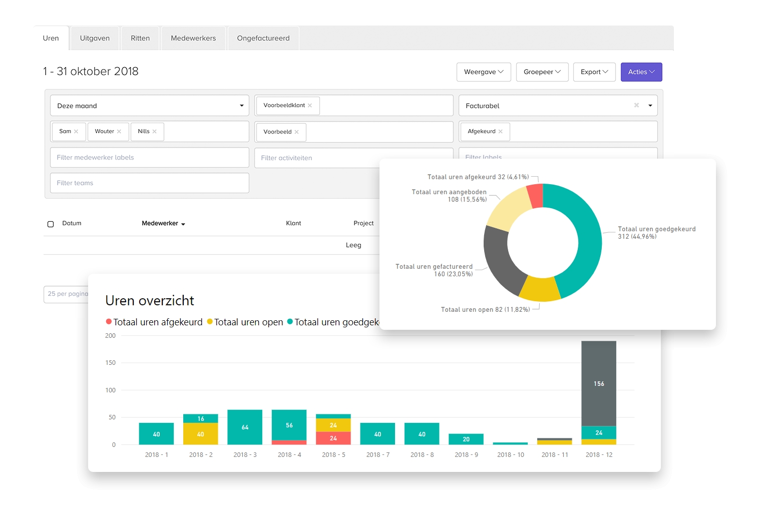Click the Filter teams input field
The image size is (759, 532).
click(x=149, y=183)
